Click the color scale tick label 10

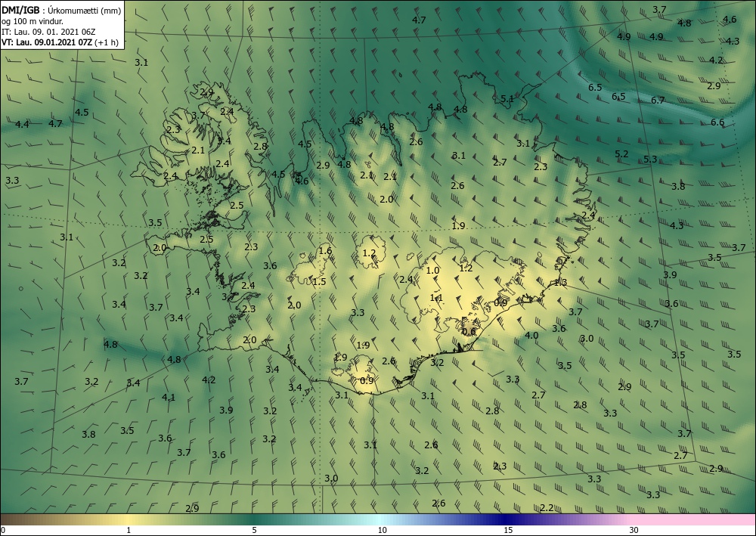click(x=382, y=530)
